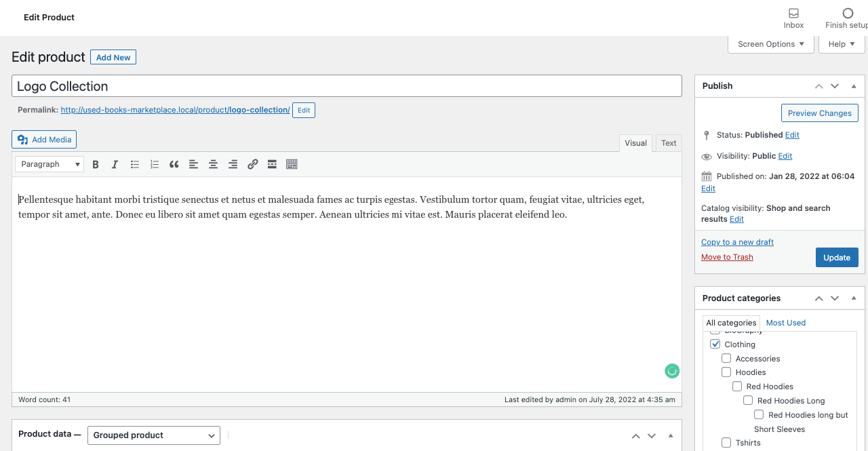
Task: Open the Inbox panel
Action: pos(793,18)
